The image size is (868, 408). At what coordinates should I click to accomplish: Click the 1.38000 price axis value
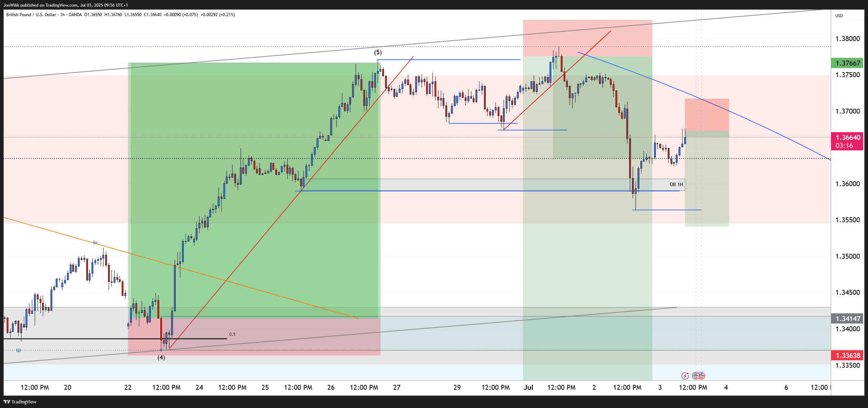[x=848, y=39]
